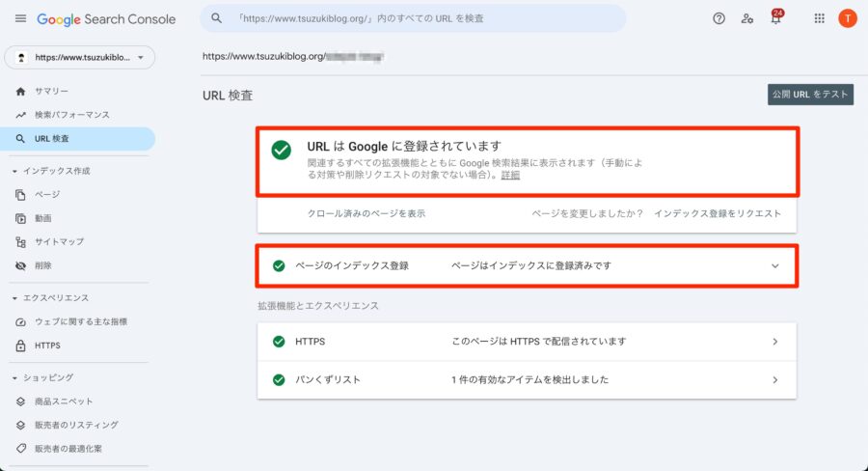The image size is (868, 471).
Task: Open パンくずリスト details arrow
Action: [775, 379]
